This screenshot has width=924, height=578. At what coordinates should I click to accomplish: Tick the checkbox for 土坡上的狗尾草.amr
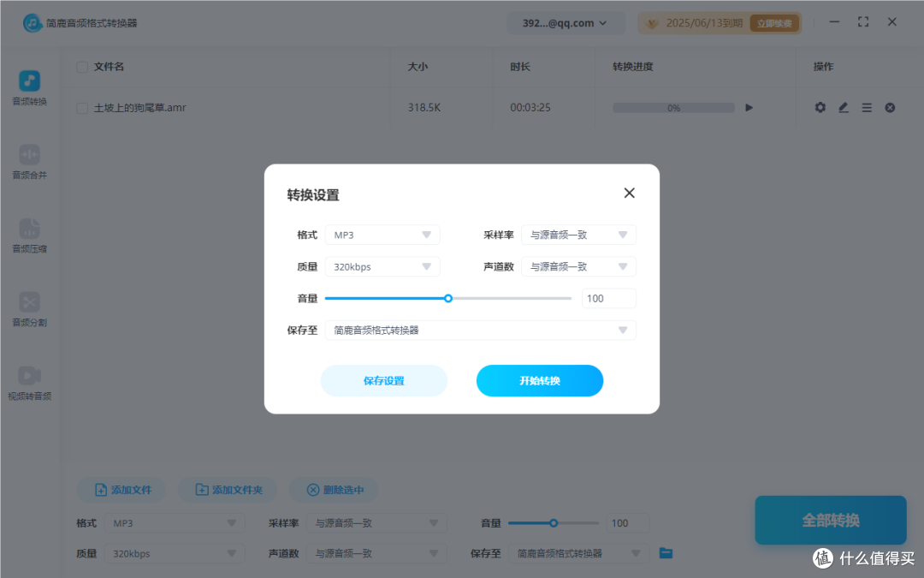(x=82, y=108)
